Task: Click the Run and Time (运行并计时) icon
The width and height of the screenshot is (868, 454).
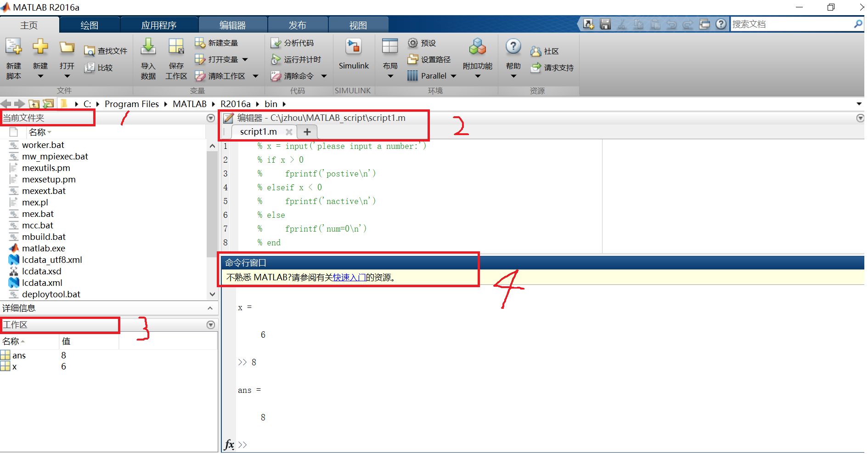Action: coord(276,59)
